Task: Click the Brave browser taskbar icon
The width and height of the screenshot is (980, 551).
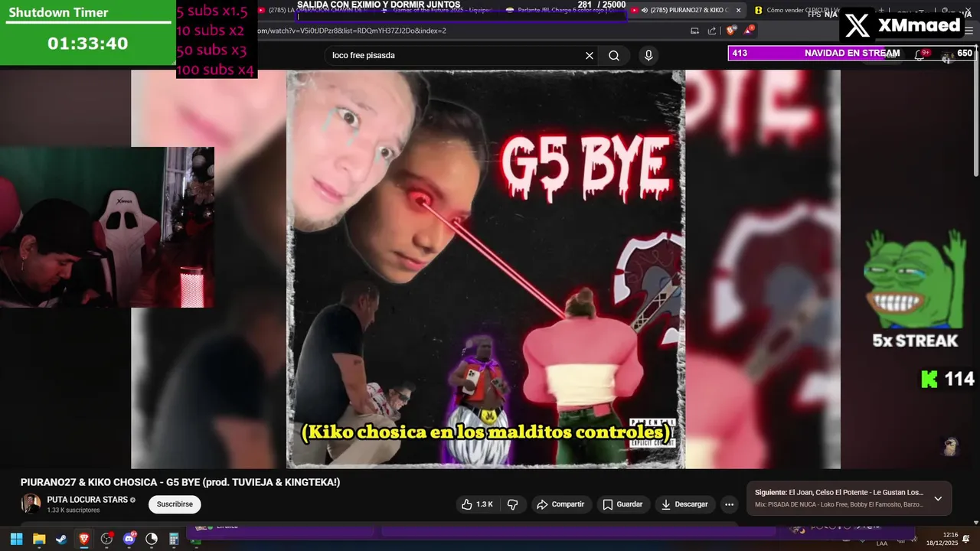Action: tap(83, 540)
